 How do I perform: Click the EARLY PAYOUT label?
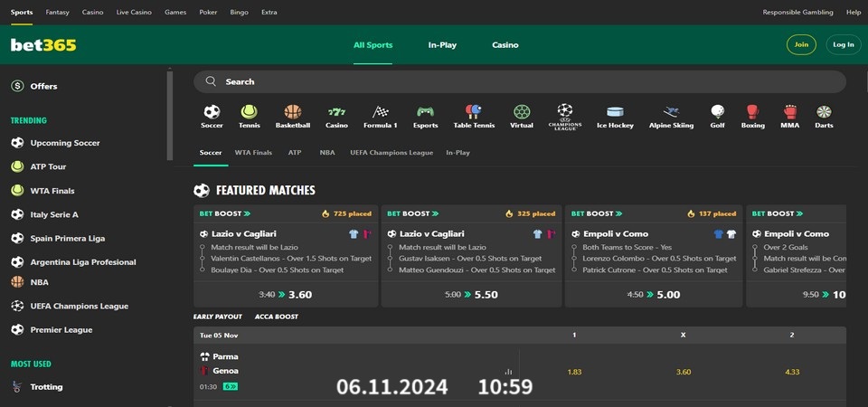pyautogui.click(x=218, y=317)
